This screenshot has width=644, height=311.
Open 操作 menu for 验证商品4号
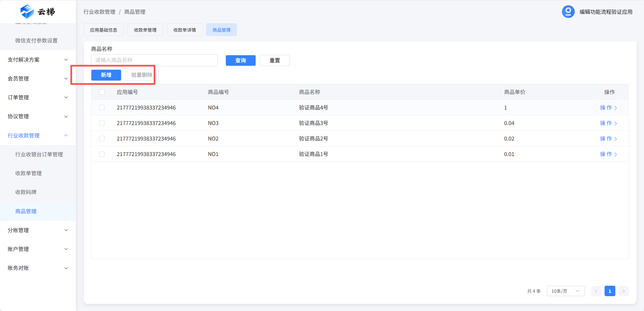tap(608, 108)
